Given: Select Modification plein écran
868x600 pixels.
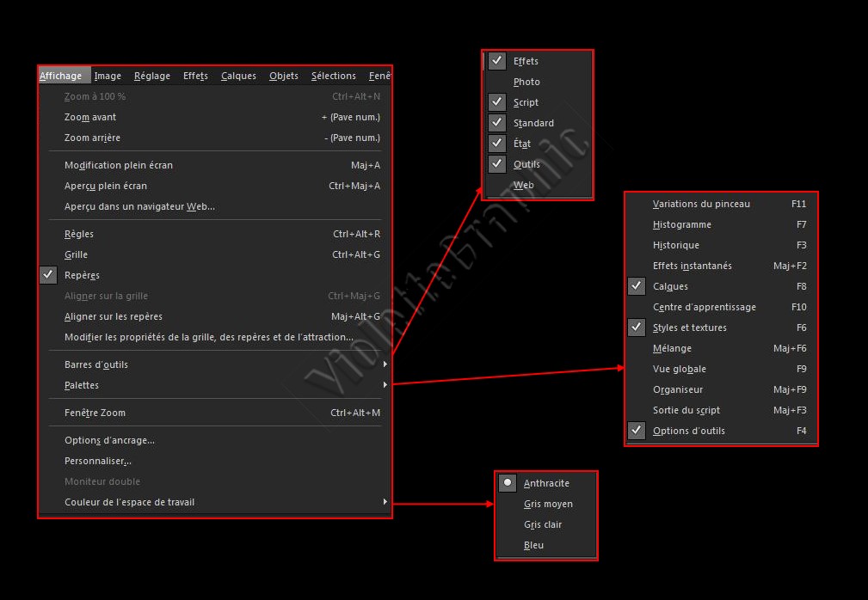Looking at the screenshot, I should coord(119,165).
